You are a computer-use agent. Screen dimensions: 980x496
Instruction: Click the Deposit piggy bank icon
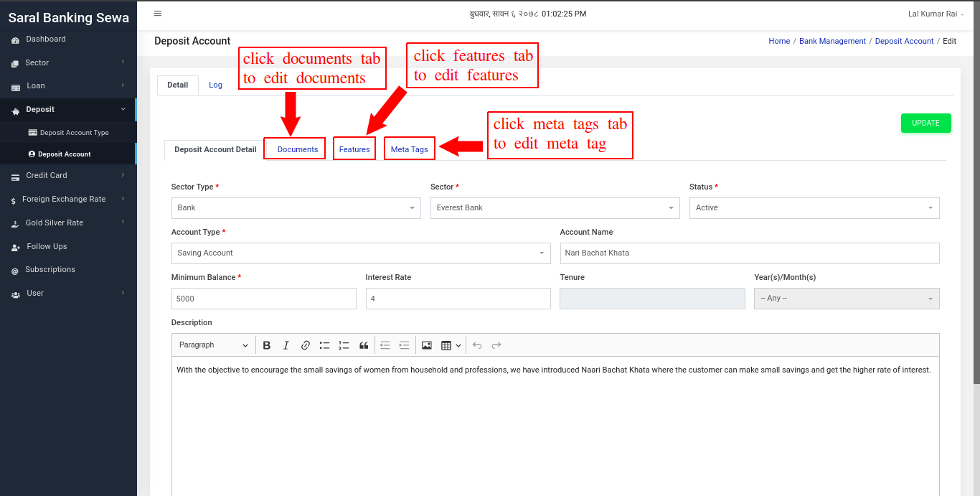pos(15,111)
